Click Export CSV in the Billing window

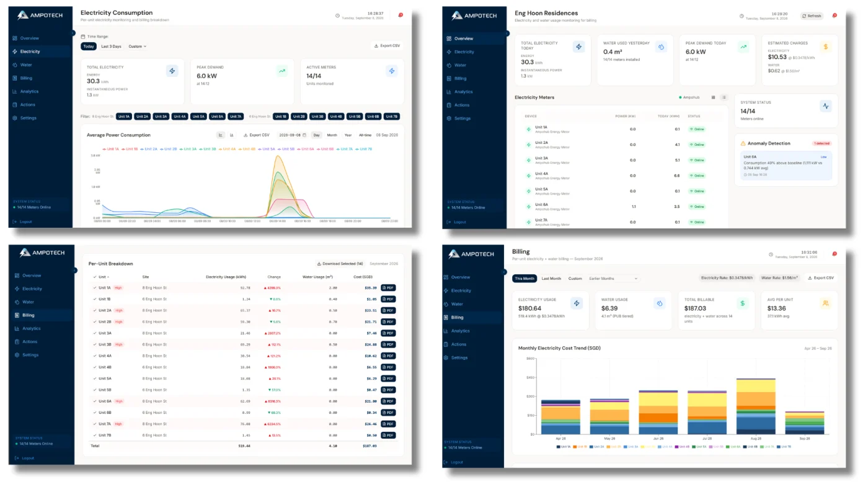[x=821, y=278]
